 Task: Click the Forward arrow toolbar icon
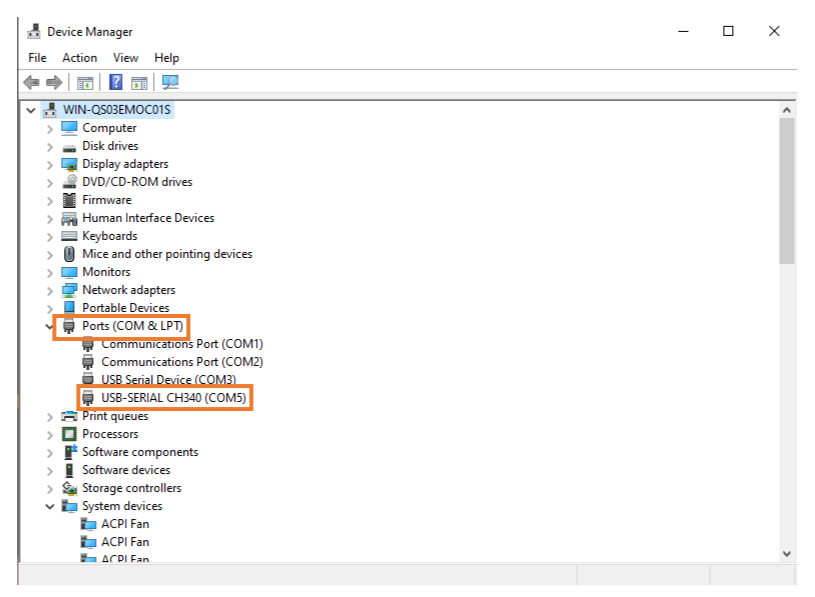(54, 82)
